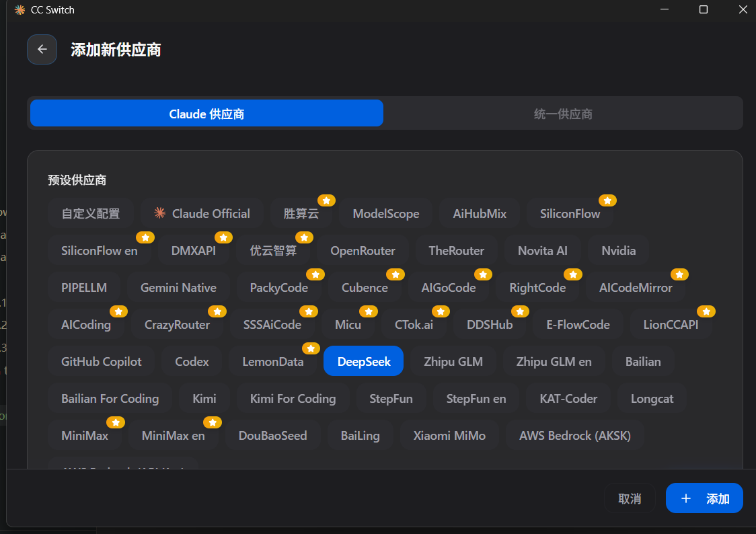Pick StepFun en provider
Image resolution: width=756 pixels, height=534 pixels.
click(476, 399)
